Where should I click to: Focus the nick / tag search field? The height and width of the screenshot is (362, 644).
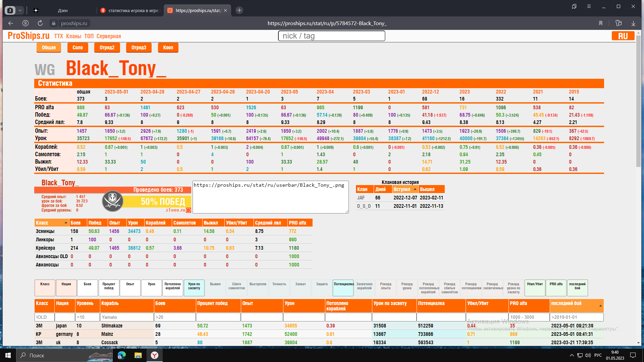331,36
